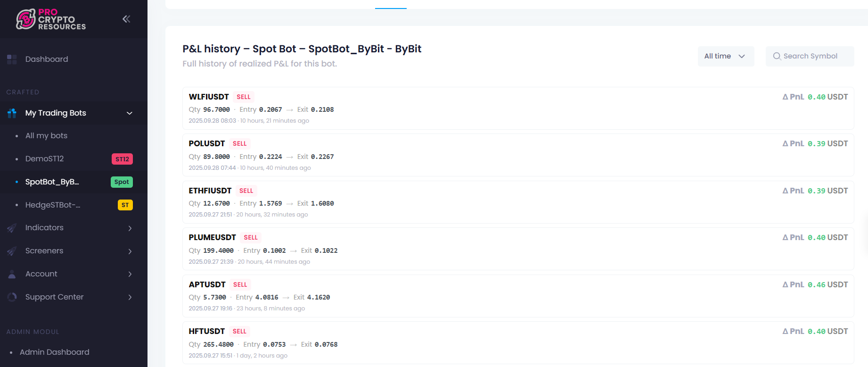This screenshot has width=868, height=367.
Task: Click the SELL tag on HFTUSDT
Action: [240, 331]
